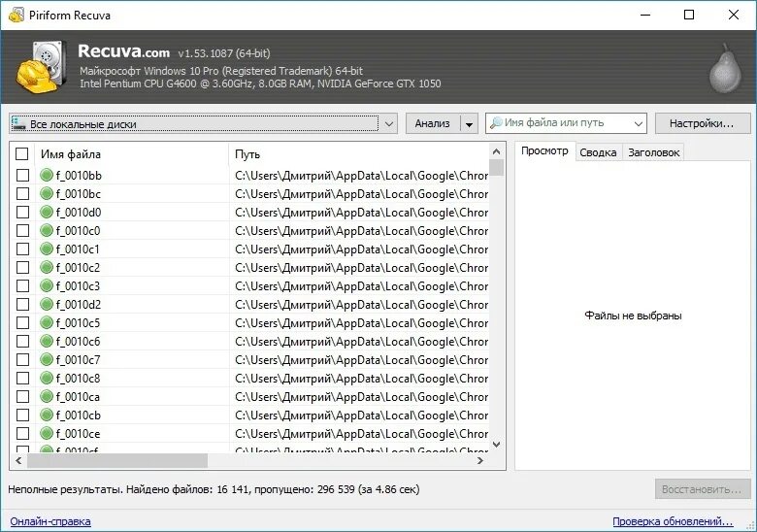Click the green status dot of f_0010d2
Screen dimensions: 757x532
point(47,304)
